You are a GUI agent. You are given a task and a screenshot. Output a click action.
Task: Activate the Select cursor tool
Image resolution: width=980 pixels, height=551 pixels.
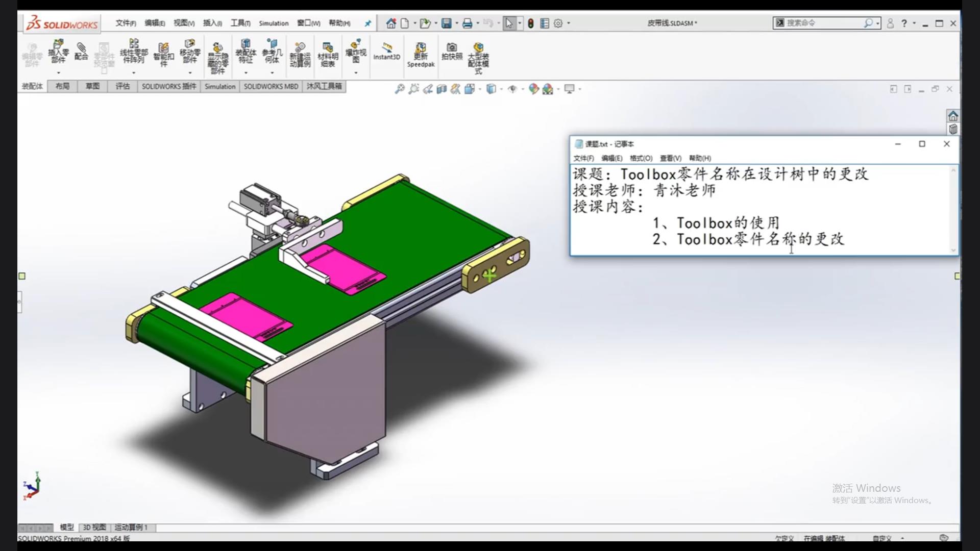[x=509, y=23]
